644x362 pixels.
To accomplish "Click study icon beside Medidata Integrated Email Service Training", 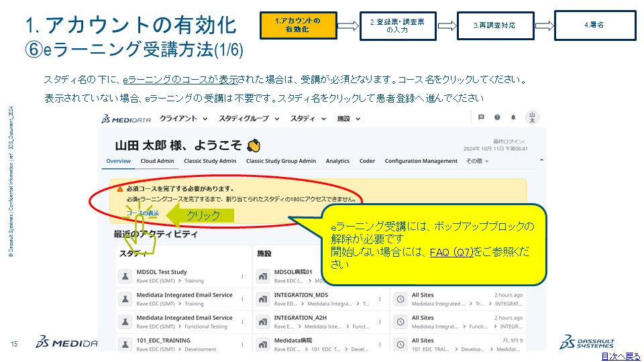I will (x=125, y=299).
